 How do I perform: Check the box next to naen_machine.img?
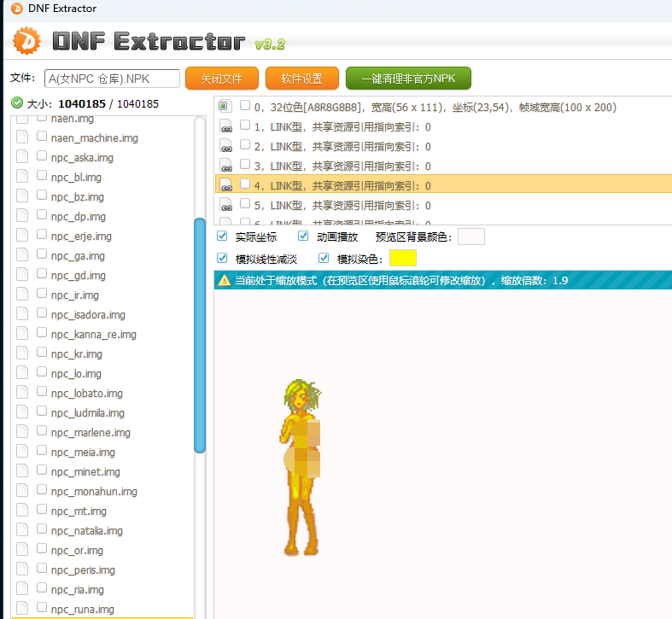click(x=42, y=136)
